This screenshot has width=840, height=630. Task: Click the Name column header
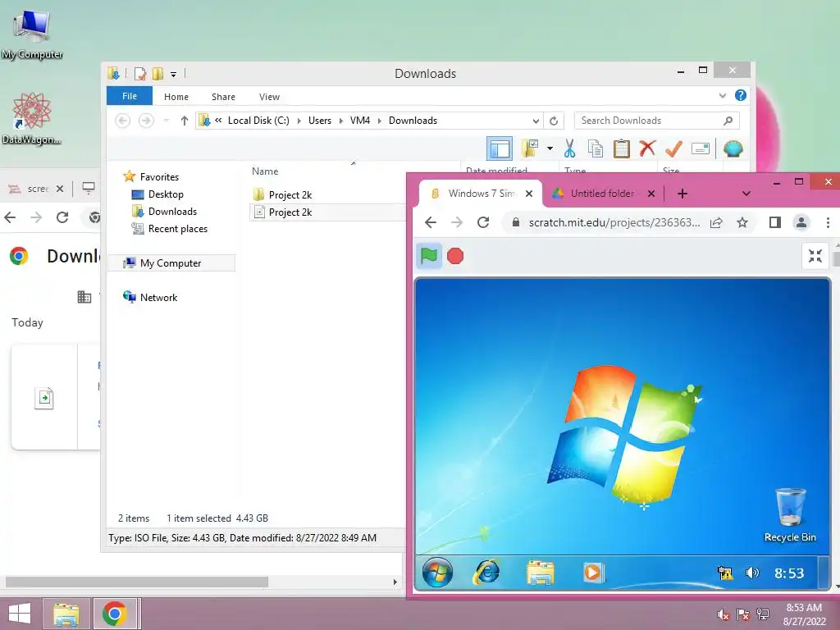(x=265, y=171)
